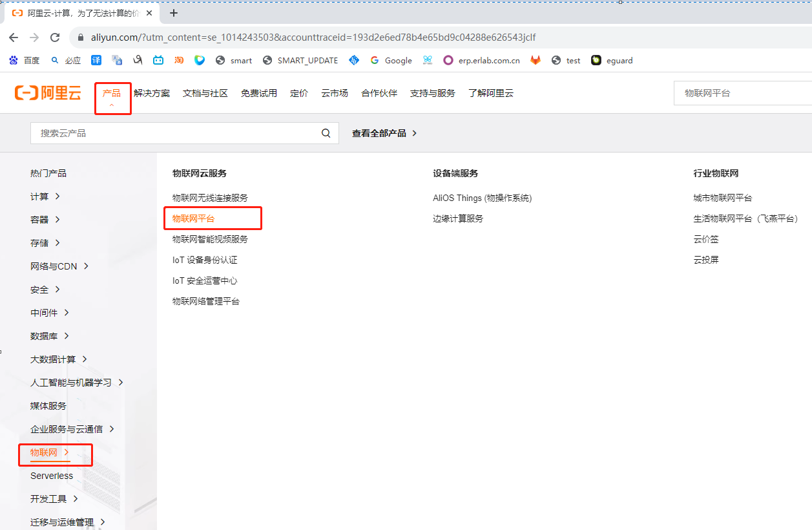
Task: Open the 合作伙伴 menu item
Action: pos(379,93)
